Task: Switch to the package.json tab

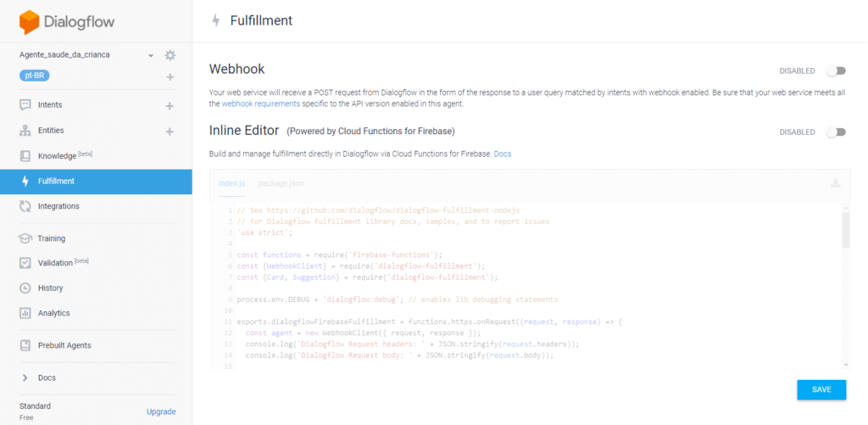Action: (281, 183)
